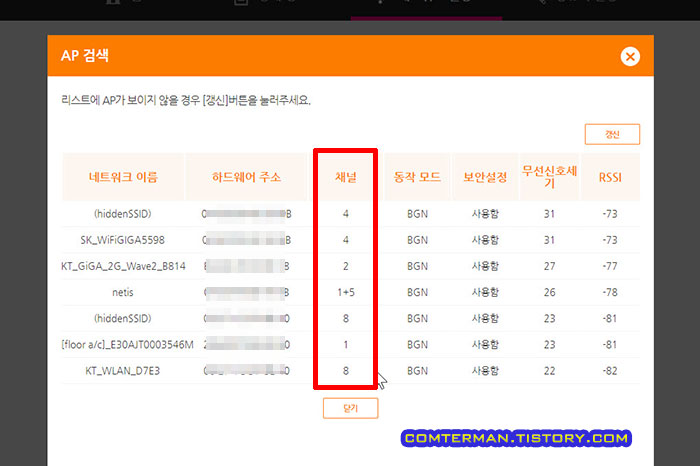Click BGN mode in the netis row
The height and width of the screenshot is (466, 700).
coord(417,292)
